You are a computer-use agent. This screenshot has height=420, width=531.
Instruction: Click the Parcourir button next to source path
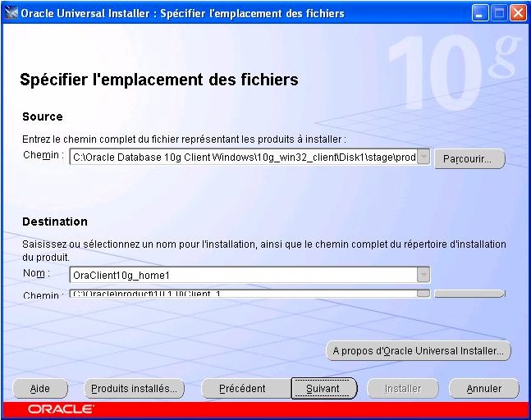point(469,158)
